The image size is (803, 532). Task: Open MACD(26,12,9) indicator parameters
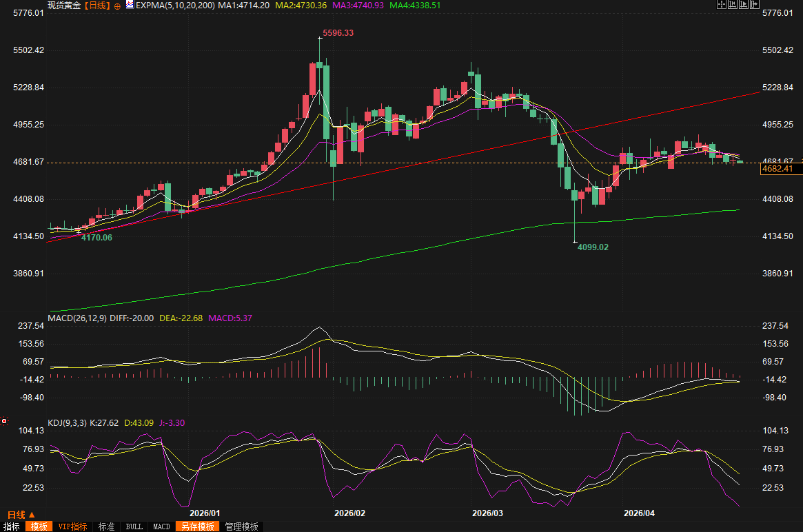pyautogui.click(x=77, y=318)
